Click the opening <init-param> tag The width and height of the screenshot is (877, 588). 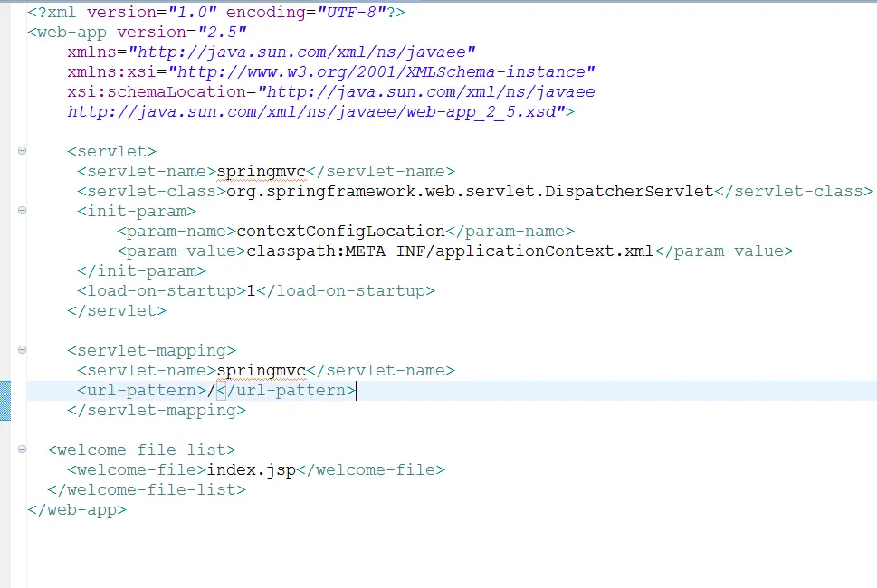click(137, 212)
